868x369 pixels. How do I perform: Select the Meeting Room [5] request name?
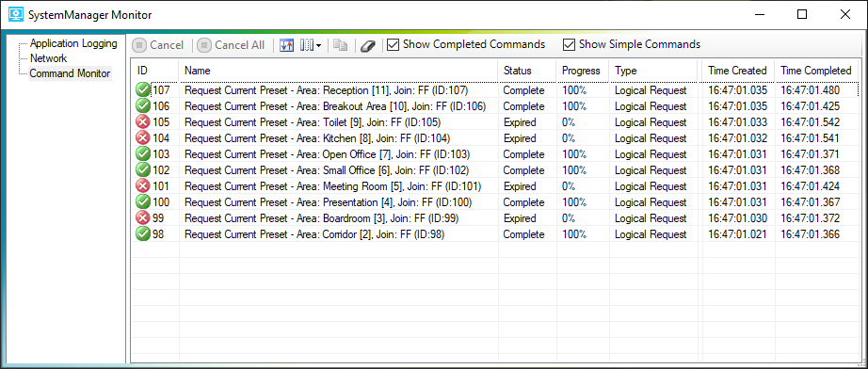pyautogui.click(x=332, y=186)
